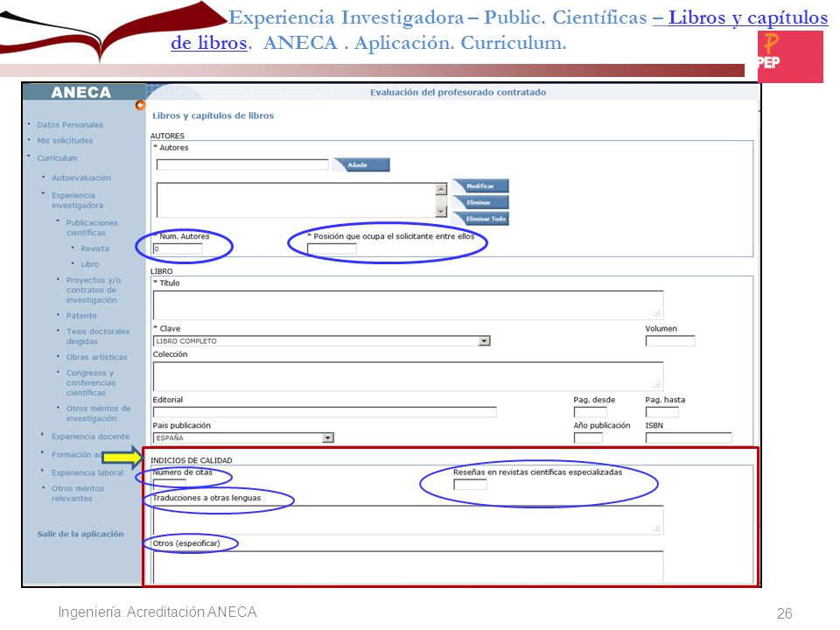Select Libro in sidebar tree

click(x=90, y=264)
